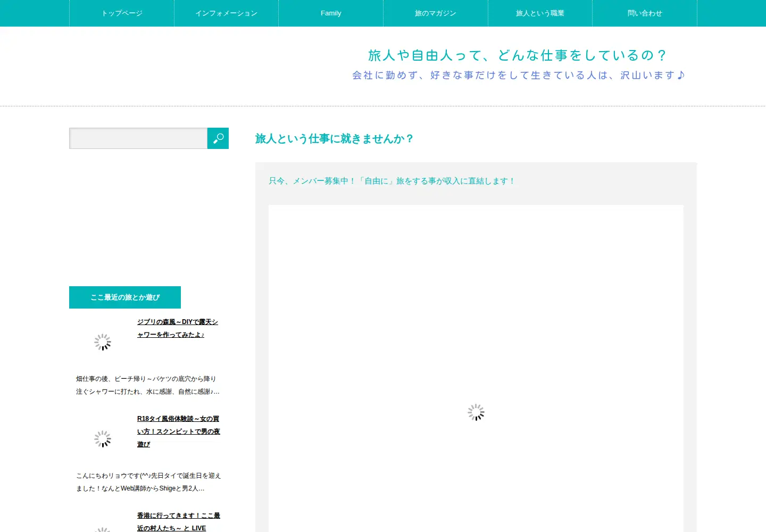This screenshot has width=766, height=532.
Task: Click the loading thumbnail beside ジブリの森風 article
Action: [x=103, y=342]
